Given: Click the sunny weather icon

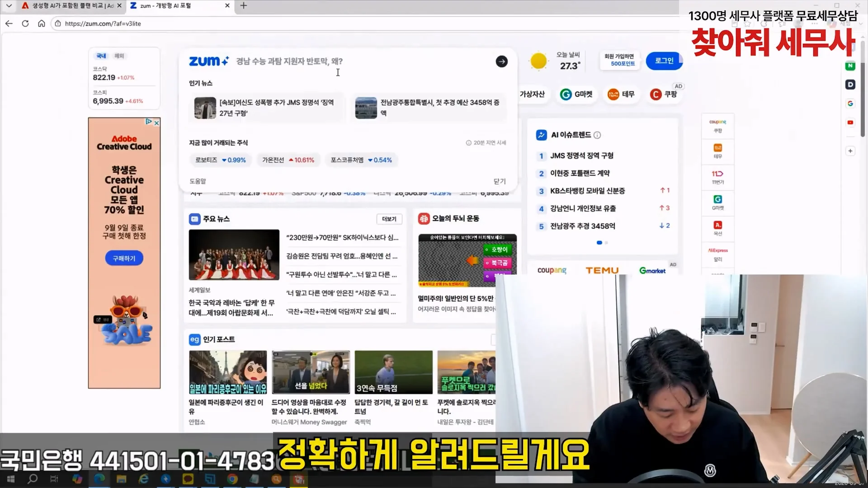Looking at the screenshot, I should (538, 61).
